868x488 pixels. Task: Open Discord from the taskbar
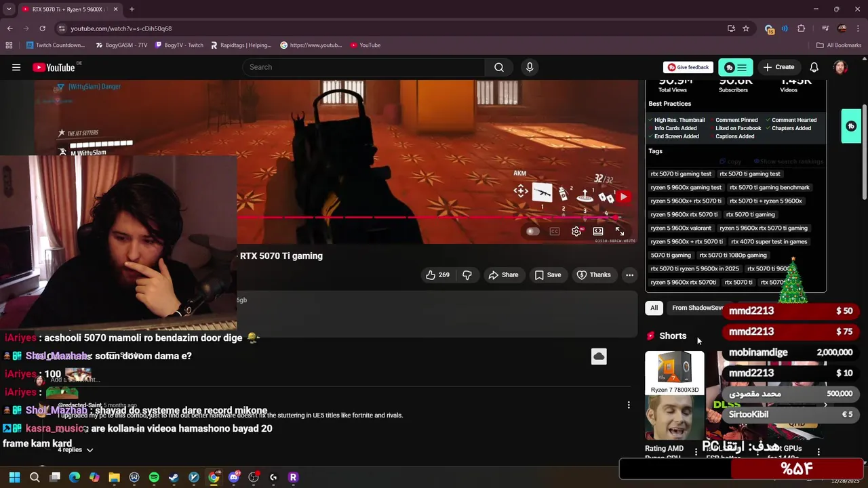tap(234, 477)
